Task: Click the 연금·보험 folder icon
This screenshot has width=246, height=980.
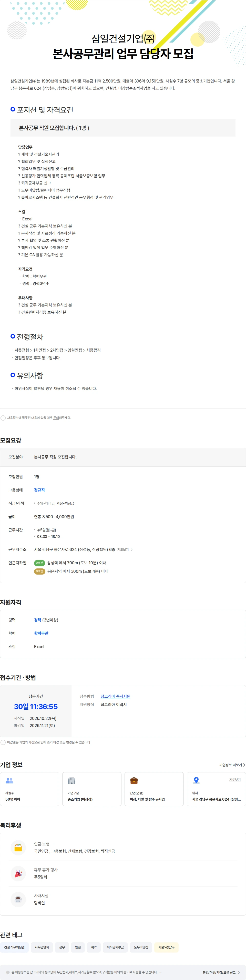Action: click(18, 847)
